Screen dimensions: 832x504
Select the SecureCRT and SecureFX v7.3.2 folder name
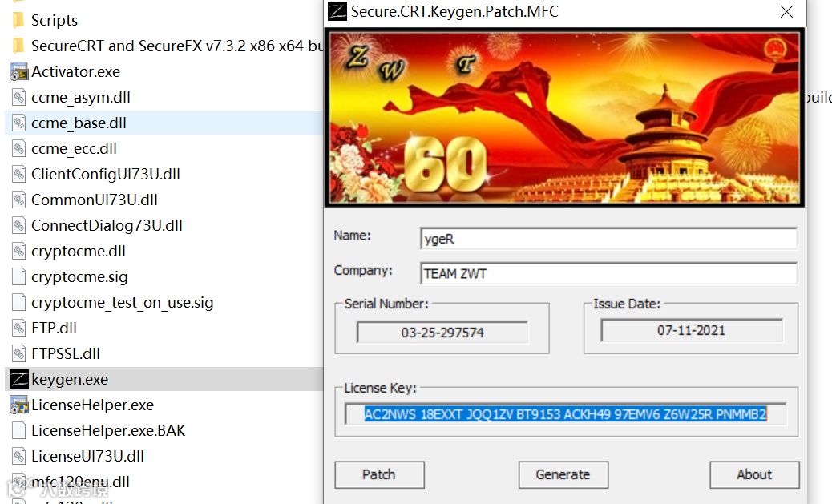176,46
